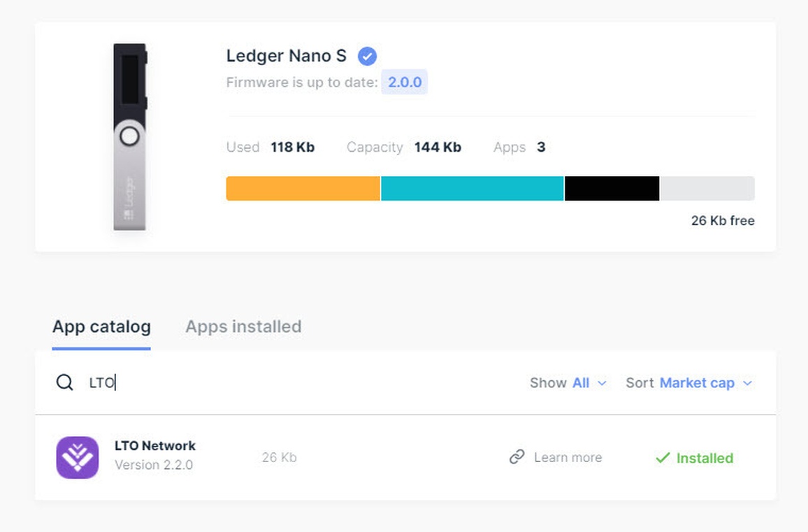Image resolution: width=808 pixels, height=532 pixels.
Task: Click the Installed status label
Action: point(705,458)
